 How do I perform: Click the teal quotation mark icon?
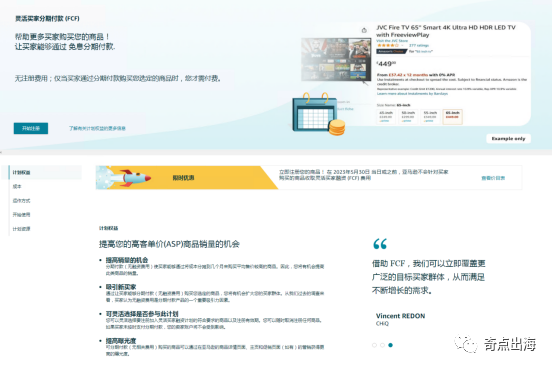tap(380, 244)
